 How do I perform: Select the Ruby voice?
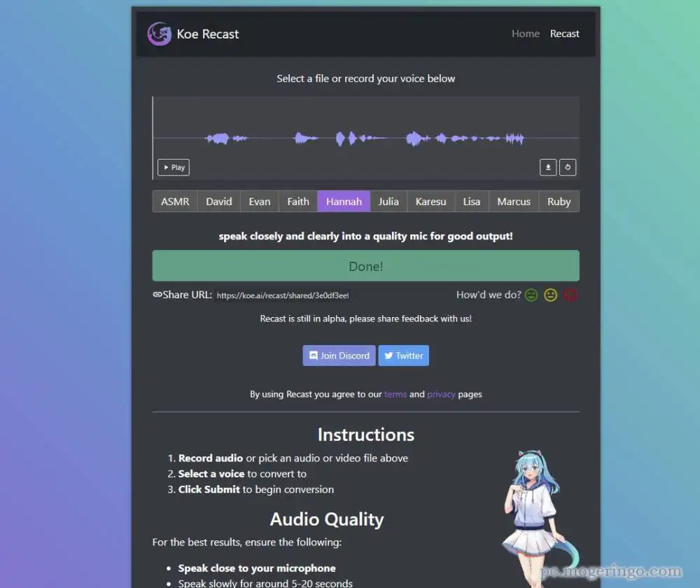[559, 202]
